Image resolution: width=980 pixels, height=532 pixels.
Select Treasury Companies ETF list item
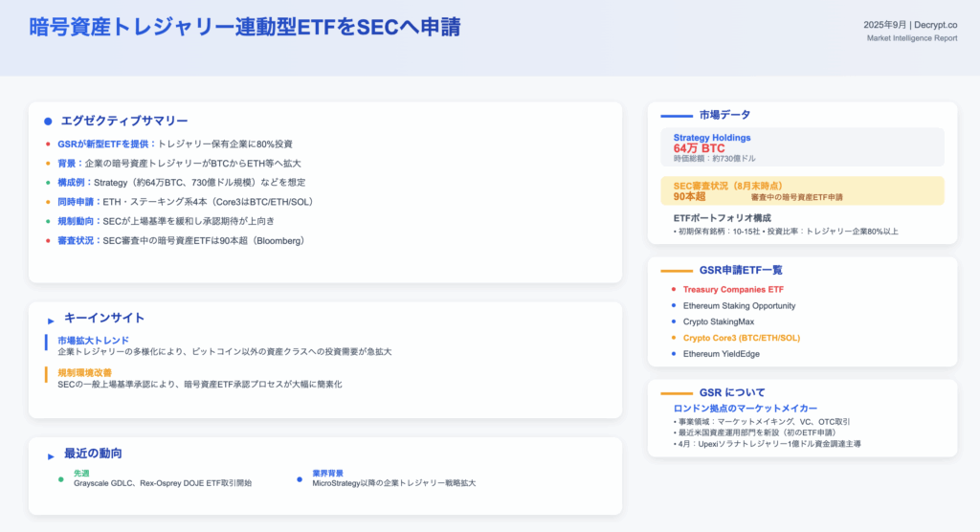click(733, 290)
